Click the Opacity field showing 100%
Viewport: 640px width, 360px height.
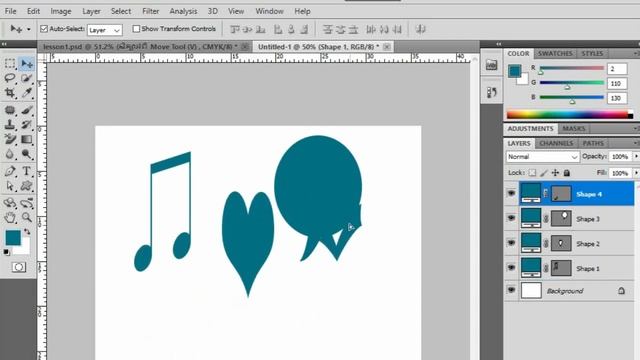point(620,157)
